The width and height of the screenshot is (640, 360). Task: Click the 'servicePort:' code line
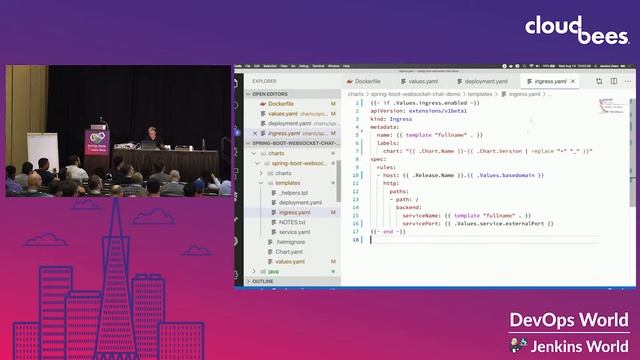point(478,224)
